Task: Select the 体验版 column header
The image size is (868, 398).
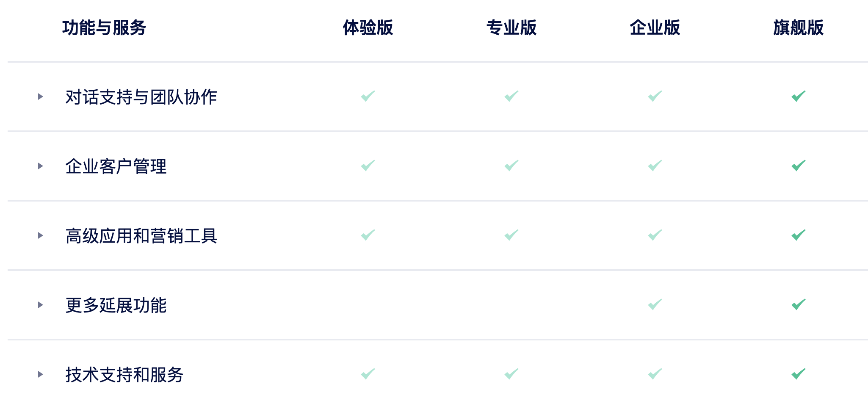Action: coord(368,28)
